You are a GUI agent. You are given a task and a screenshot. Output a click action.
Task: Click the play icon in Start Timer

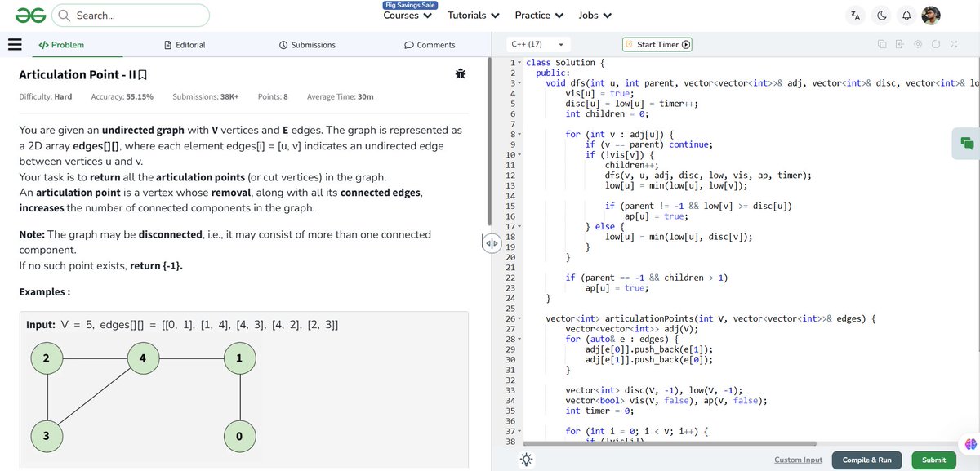(x=686, y=45)
